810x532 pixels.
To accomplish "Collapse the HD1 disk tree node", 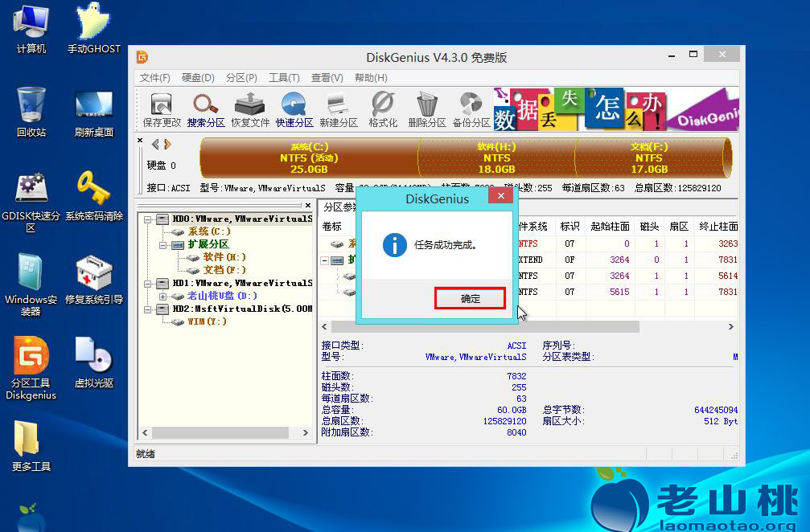I will pos(147,284).
